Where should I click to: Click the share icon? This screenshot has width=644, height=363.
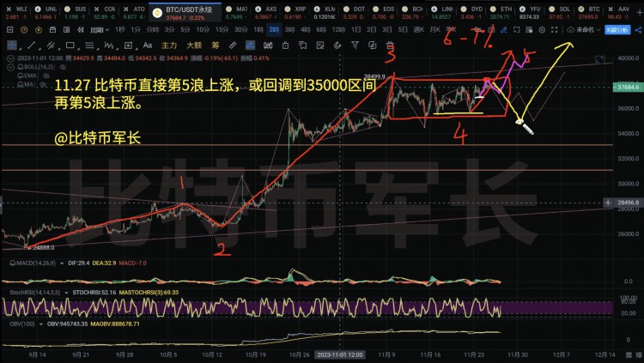638,29
